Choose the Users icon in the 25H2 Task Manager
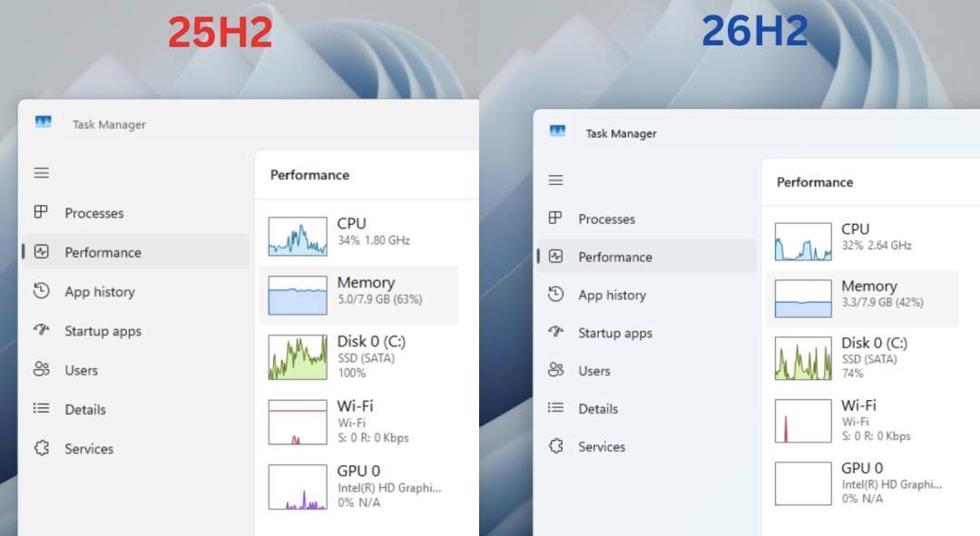980x536 pixels. point(41,369)
